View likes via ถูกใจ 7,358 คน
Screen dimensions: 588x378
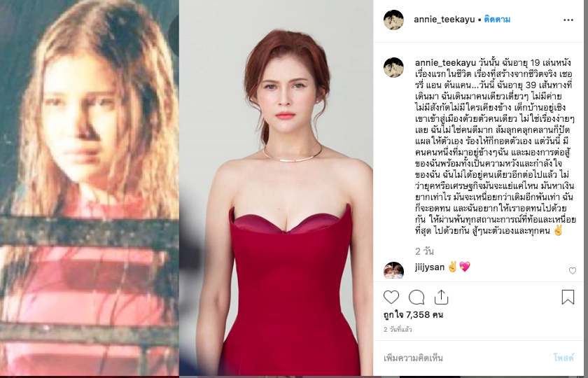coord(413,314)
